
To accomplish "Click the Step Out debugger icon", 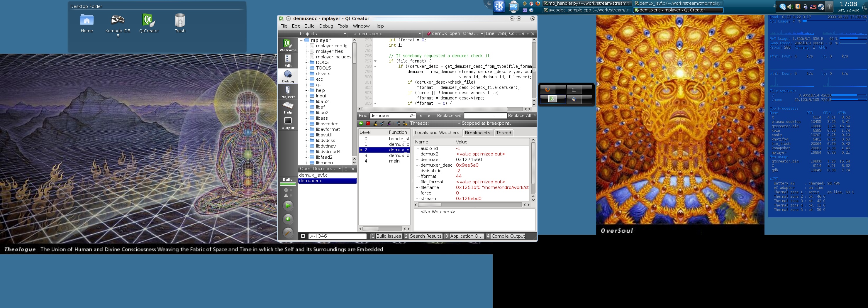I will point(389,123).
